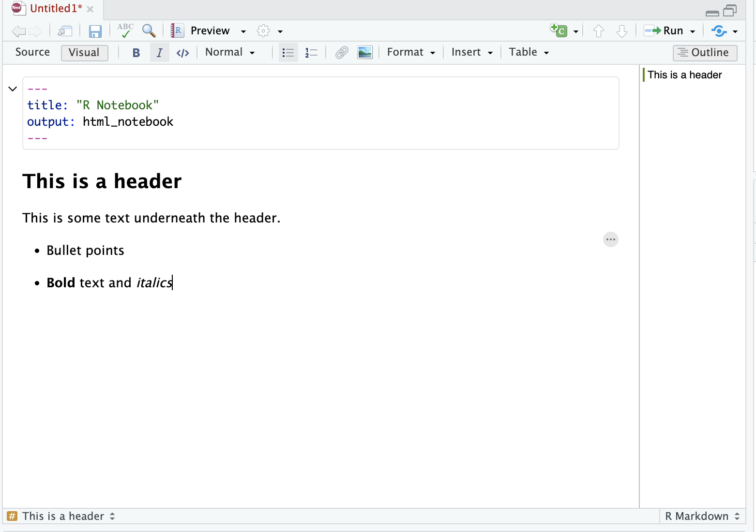The image size is (756, 532).
Task: Click the insert link chain icon
Action: click(342, 52)
